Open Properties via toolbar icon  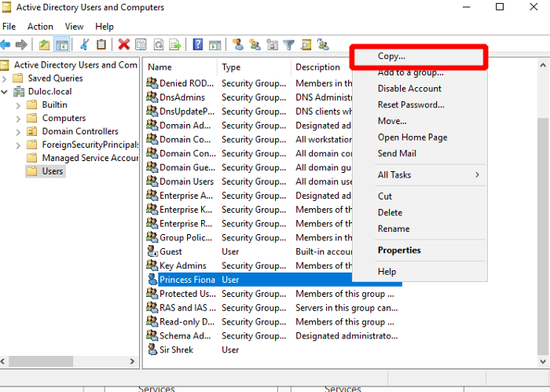[x=141, y=45]
